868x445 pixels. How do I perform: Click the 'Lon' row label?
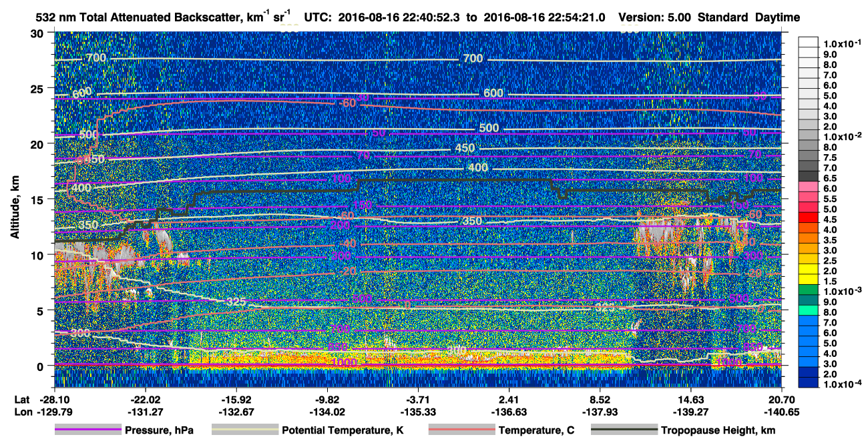(x=23, y=412)
